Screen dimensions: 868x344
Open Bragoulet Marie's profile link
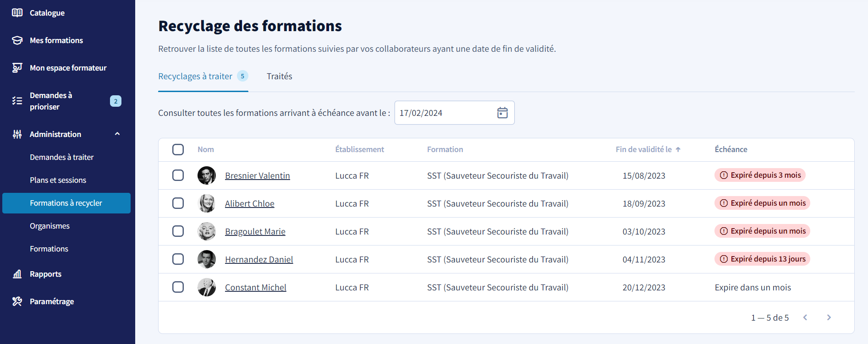click(x=255, y=231)
